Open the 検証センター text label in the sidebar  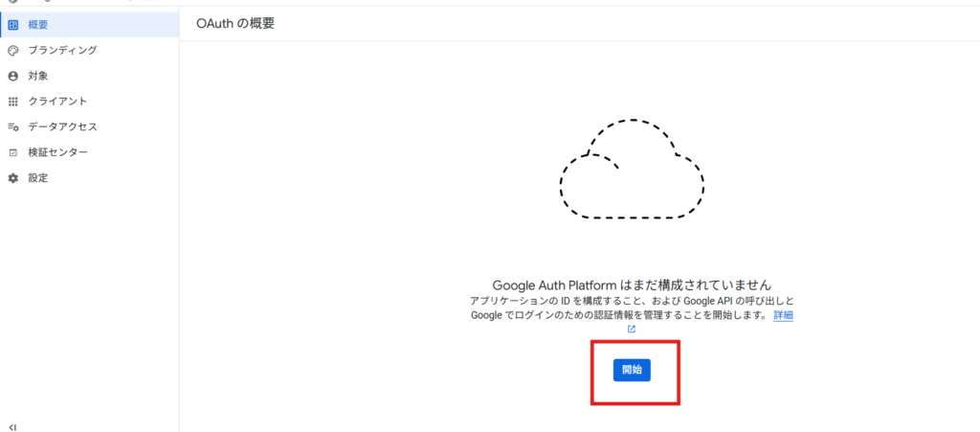pos(57,153)
